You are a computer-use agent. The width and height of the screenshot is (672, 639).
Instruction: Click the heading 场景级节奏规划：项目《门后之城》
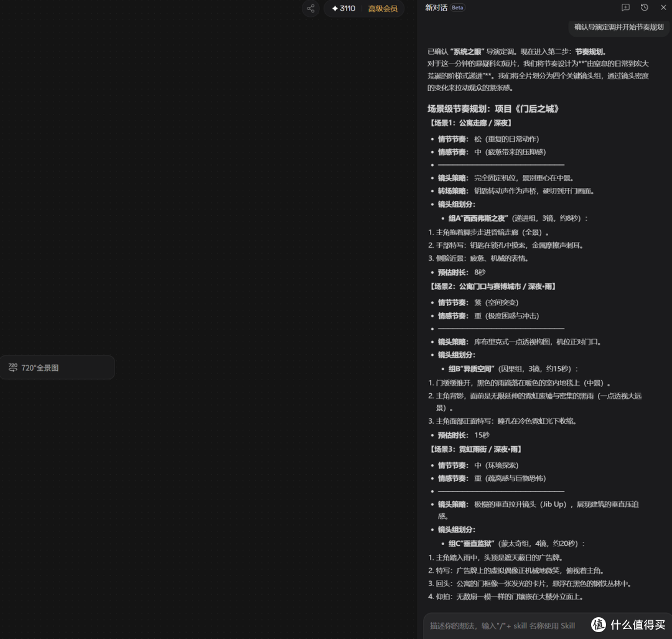[x=493, y=109]
